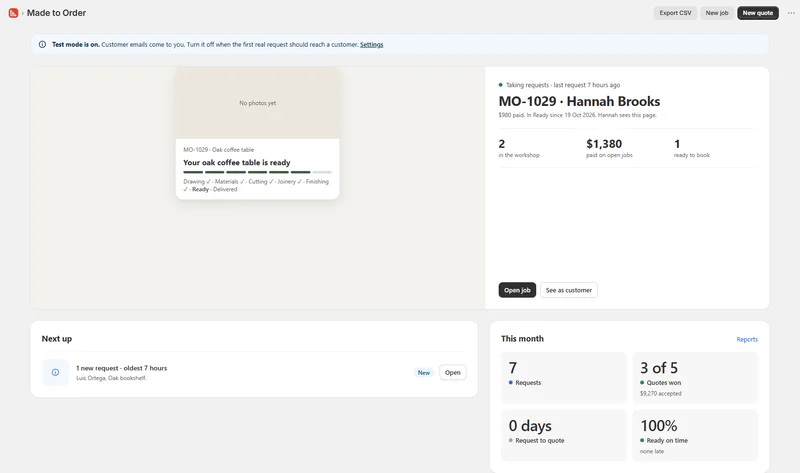Click the '$1,380' paid on open jobs value
This screenshot has width=800, height=473.
604,144
